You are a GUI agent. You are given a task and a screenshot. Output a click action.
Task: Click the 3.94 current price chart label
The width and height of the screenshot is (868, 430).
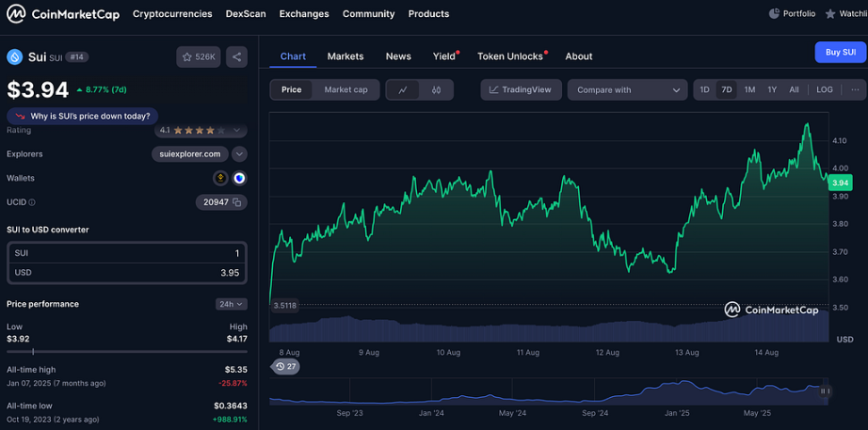(840, 183)
